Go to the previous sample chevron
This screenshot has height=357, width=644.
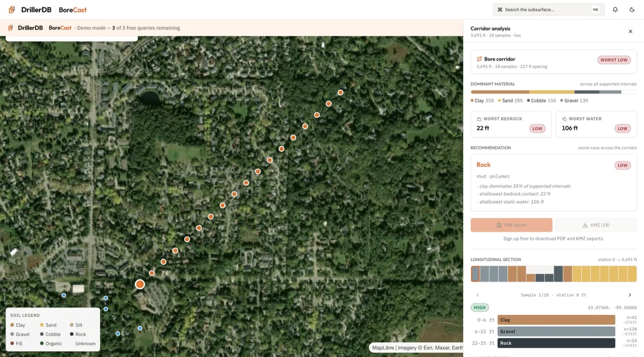pos(478,295)
